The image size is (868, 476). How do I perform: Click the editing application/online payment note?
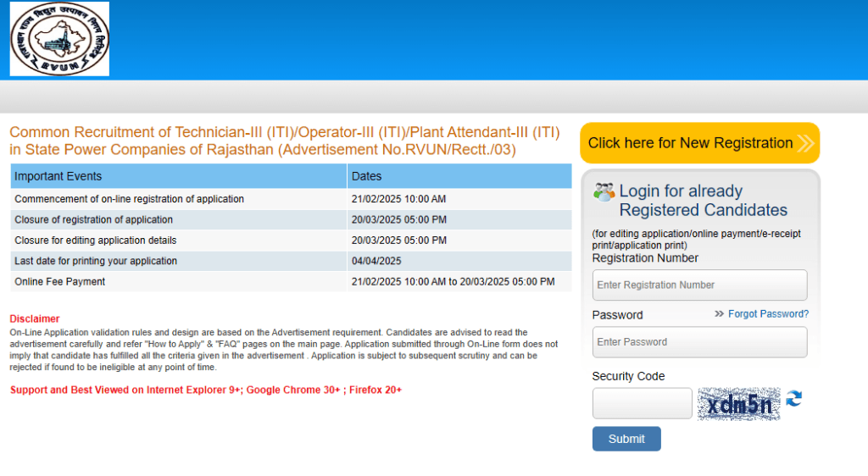(697, 240)
